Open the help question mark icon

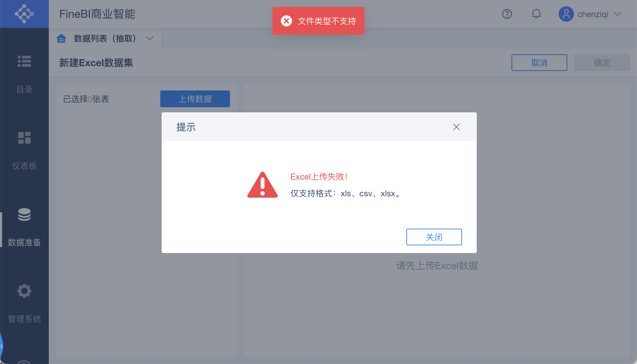click(507, 14)
